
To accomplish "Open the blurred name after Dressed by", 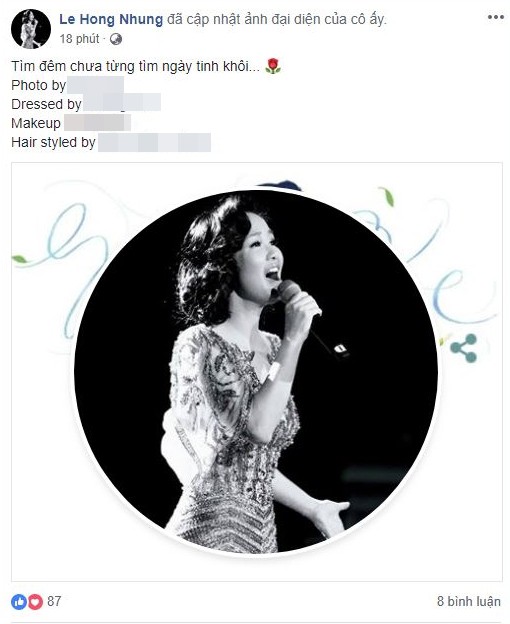I will tap(122, 103).
